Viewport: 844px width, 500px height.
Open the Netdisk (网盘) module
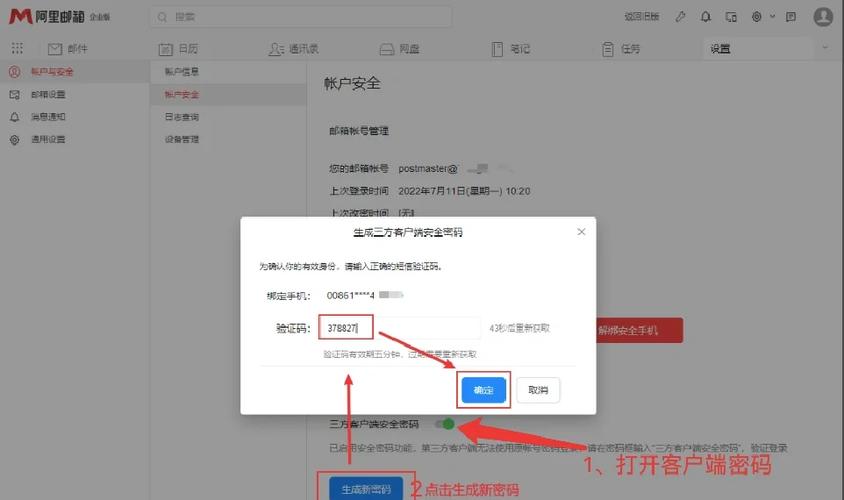[399, 49]
